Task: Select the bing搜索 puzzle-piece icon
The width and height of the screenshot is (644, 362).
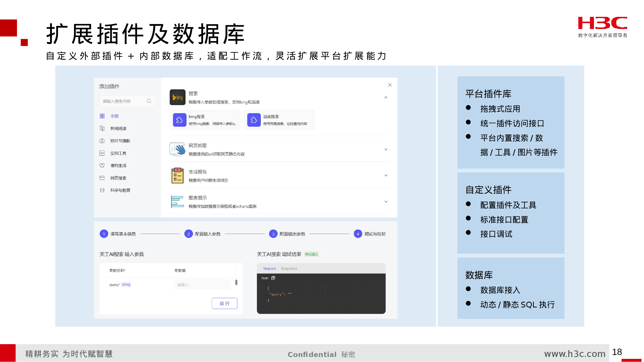Action: 179,120
